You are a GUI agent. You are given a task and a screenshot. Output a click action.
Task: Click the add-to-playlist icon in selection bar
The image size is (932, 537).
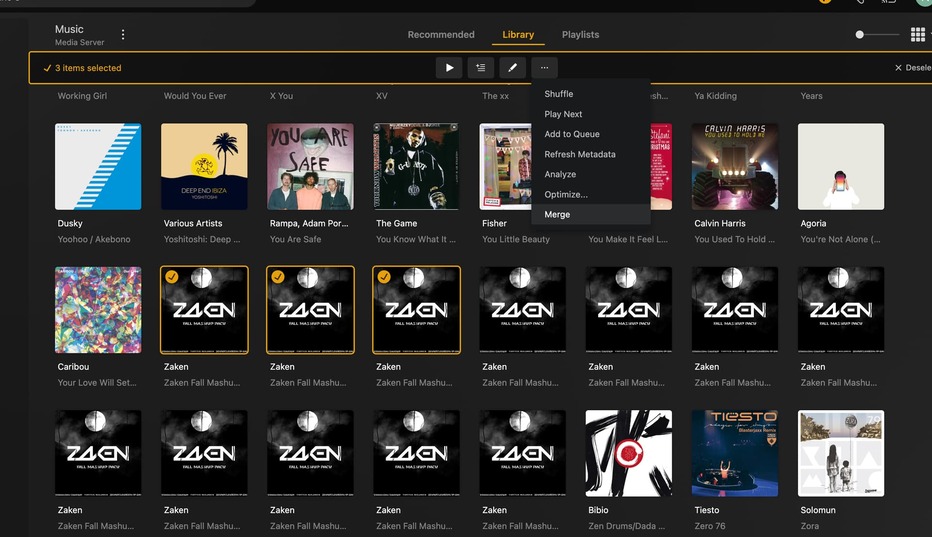point(480,68)
